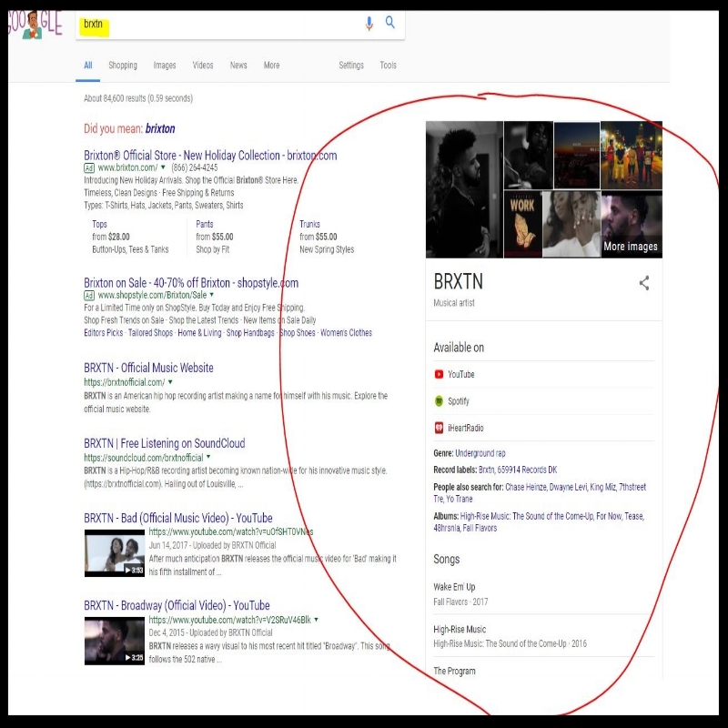Click the iHeartRadio label under Available on
This screenshot has width=728, height=728.
466,428
